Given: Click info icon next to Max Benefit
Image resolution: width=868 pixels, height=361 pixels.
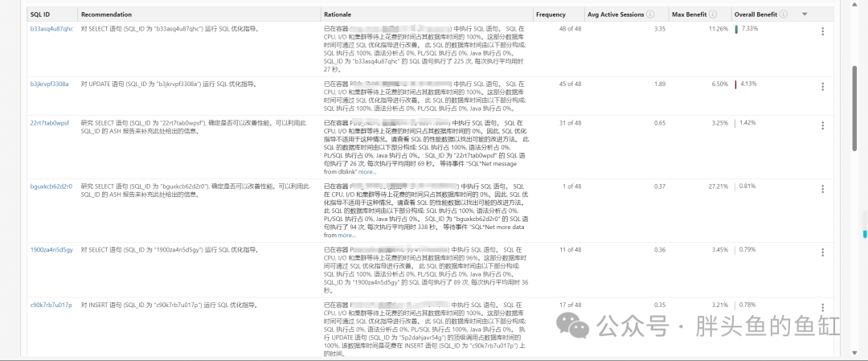Looking at the screenshot, I should (713, 14).
